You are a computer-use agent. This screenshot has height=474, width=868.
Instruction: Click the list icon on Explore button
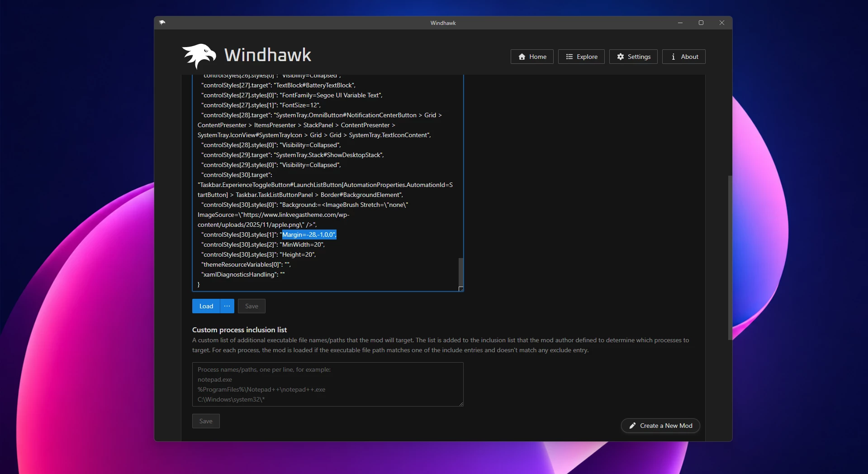pos(569,57)
